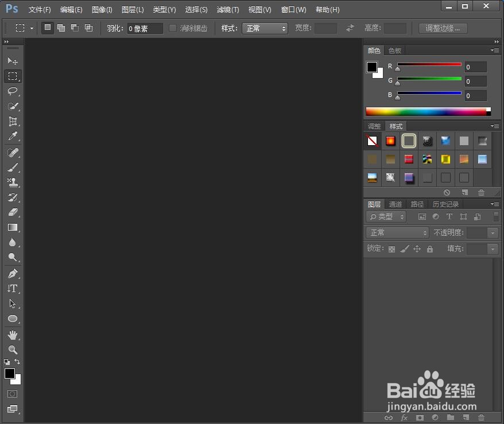Switch to the 通道 channels tab
The height and width of the screenshot is (424, 504).
click(x=396, y=204)
